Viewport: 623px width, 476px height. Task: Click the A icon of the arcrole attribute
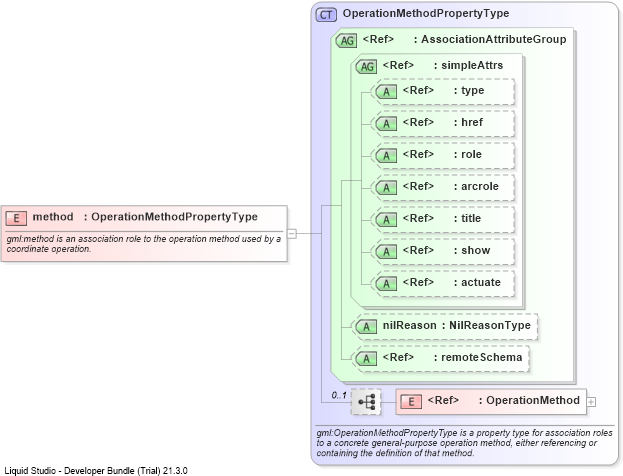(x=386, y=188)
